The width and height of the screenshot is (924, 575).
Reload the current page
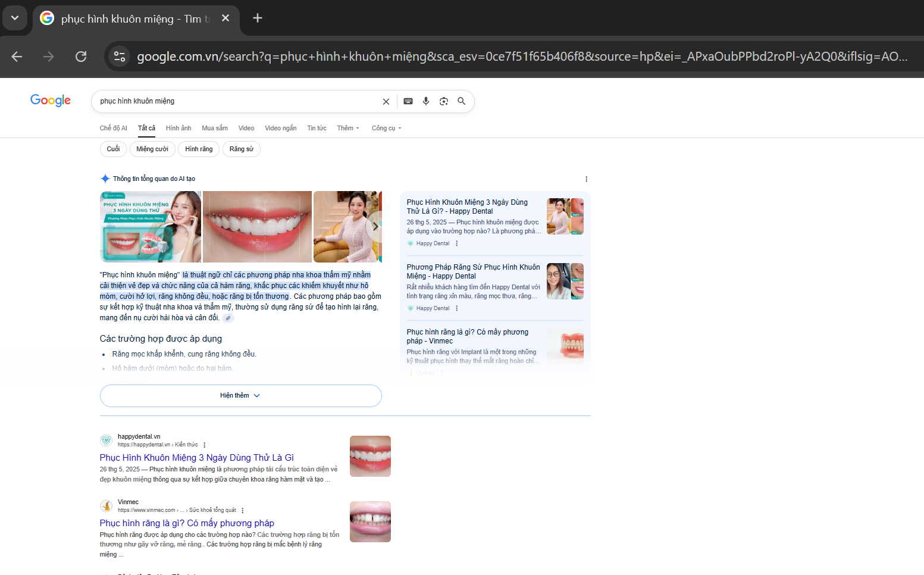click(81, 57)
